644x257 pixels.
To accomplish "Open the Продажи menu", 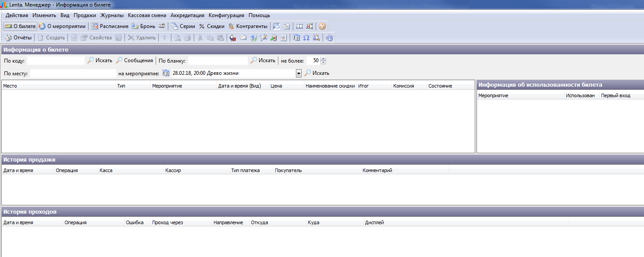I will click(x=85, y=15).
